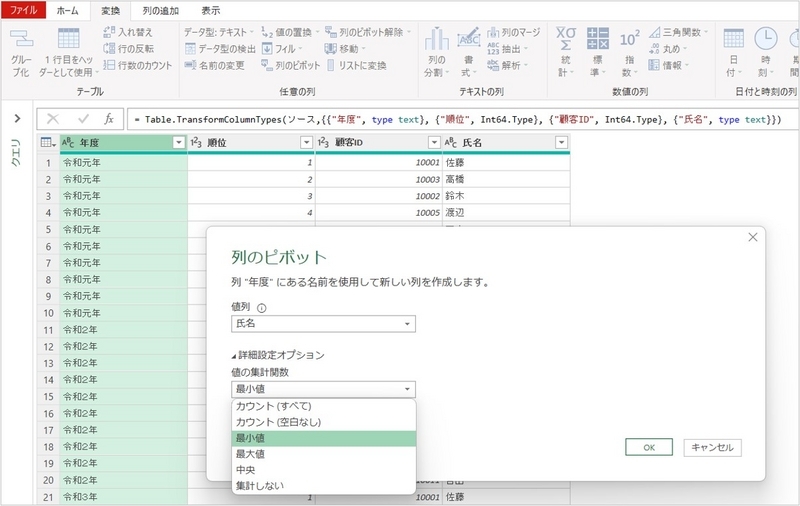This screenshot has height=506, width=800.
Task: Open the フィル (Fill) menu
Action: (x=282, y=49)
